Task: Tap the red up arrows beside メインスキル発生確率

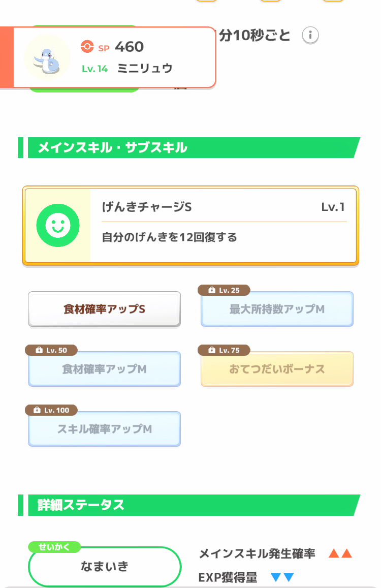Action: point(340,553)
